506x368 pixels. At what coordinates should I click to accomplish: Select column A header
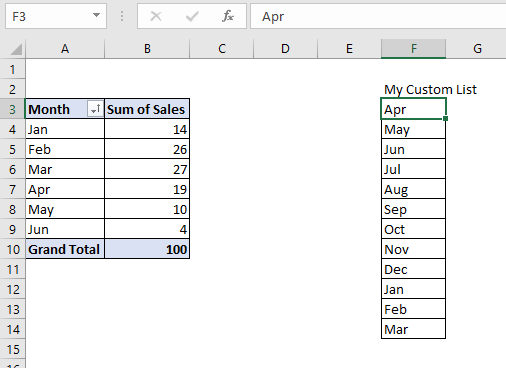tap(65, 49)
